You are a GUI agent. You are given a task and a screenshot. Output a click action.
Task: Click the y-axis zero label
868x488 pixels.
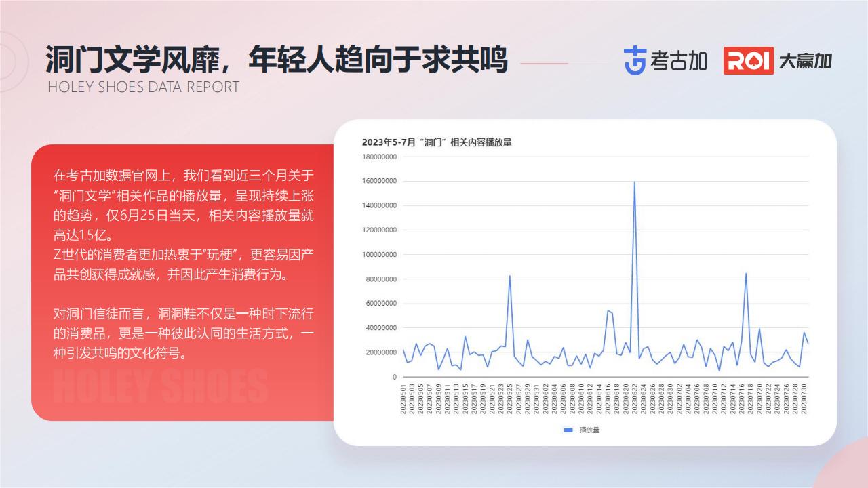tap(394, 377)
